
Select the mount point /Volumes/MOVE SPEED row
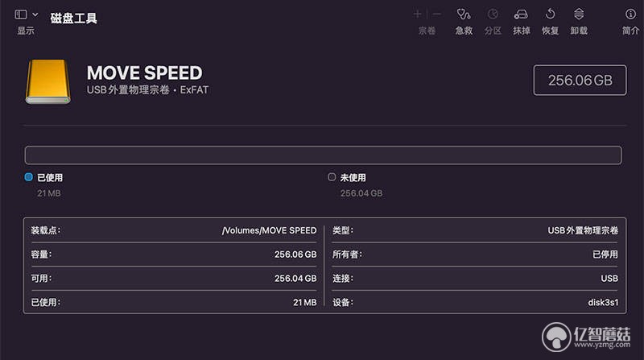tap(174, 230)
